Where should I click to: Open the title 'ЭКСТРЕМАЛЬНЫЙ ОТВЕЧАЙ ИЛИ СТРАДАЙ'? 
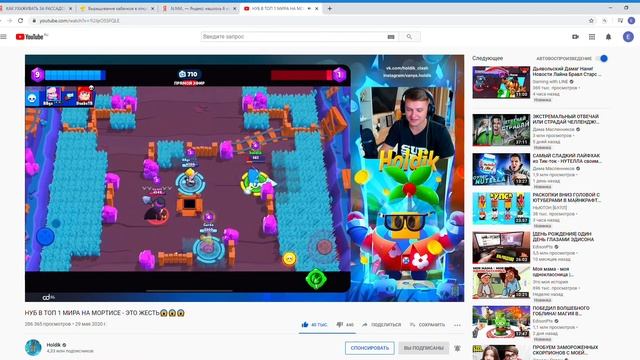tap(566, 119)
